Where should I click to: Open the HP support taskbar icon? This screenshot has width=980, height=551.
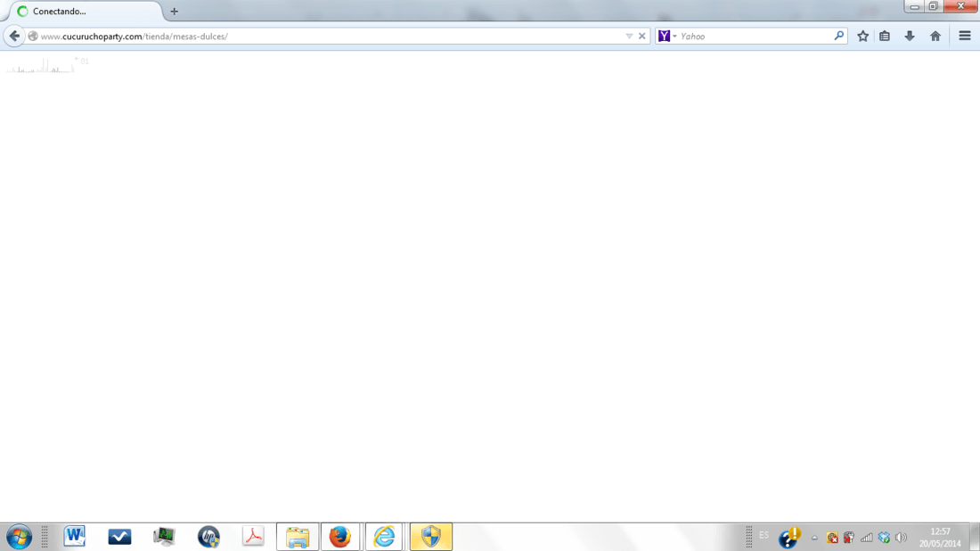208,537
